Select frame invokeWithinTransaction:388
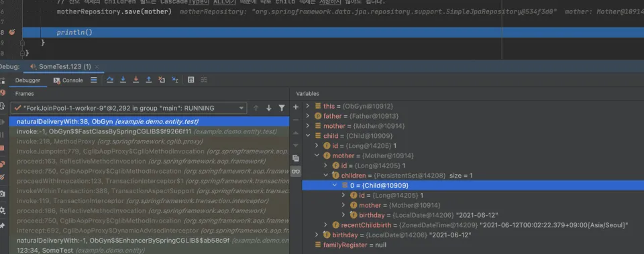 pos(149,191)
